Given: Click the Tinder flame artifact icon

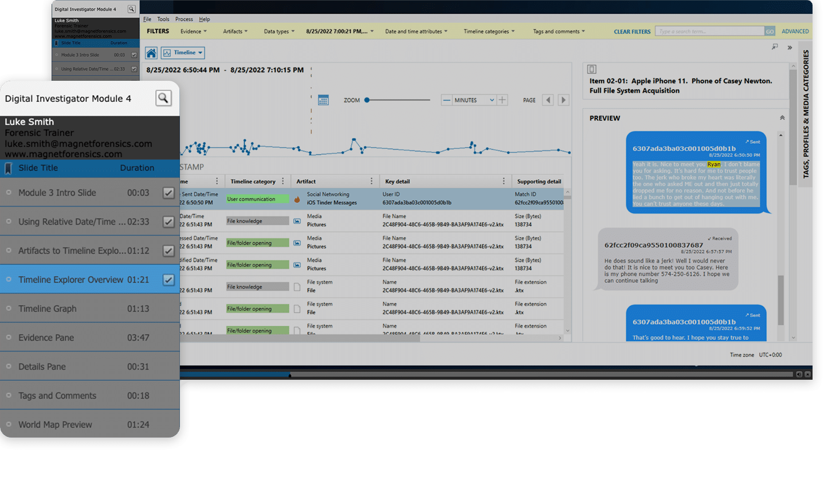Looking at the screenshot, I should tap(297, 199).
